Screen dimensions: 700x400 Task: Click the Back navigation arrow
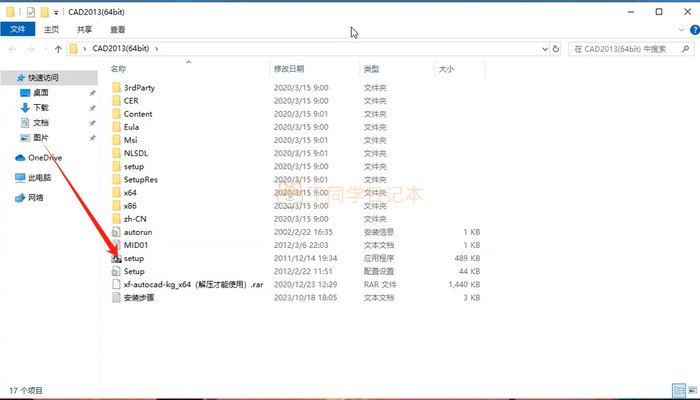click(x=12, y=49)
